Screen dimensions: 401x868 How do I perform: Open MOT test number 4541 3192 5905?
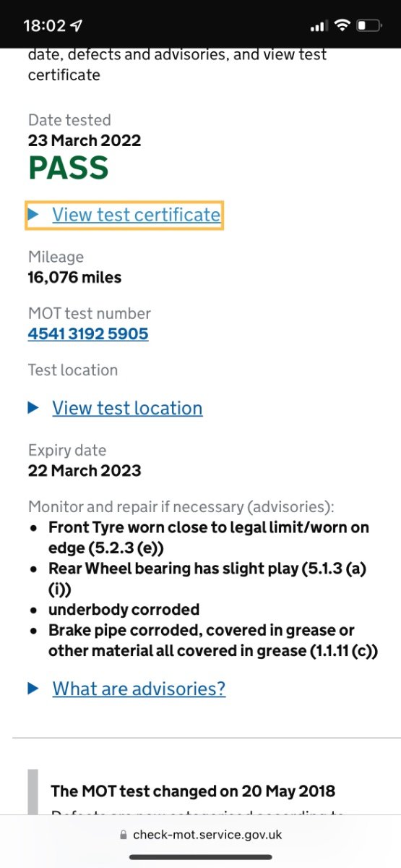[88, 333]
